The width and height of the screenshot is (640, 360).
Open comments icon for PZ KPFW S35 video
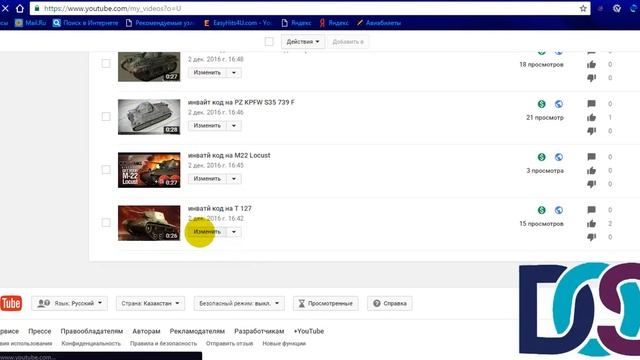coord(591,104)
